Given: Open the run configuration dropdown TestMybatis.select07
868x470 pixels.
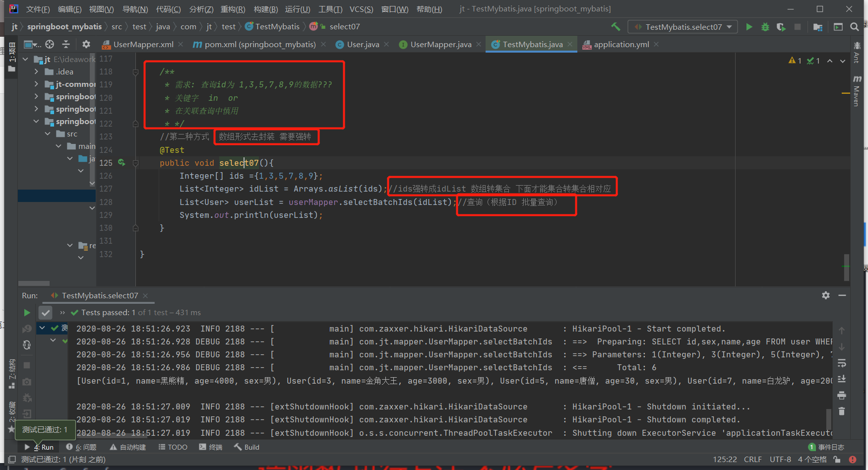Looking at the screenshot, I should (x=682, y=27).
